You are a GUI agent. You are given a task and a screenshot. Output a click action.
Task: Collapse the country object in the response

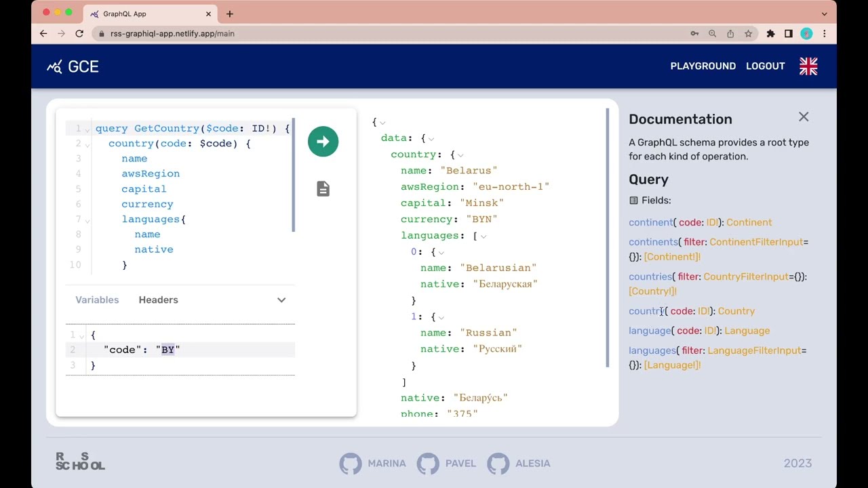pyautogui.click(x=460, y=155)
